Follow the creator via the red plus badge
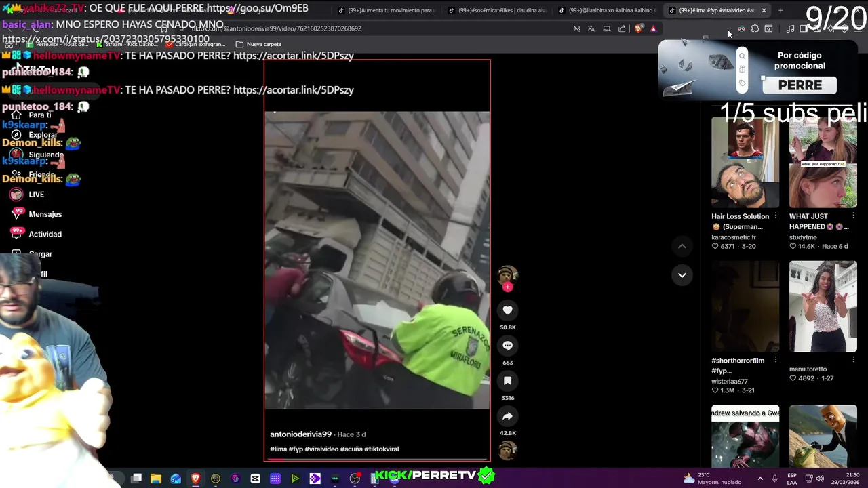Screen dimensions: 868x488 click(507, 287)
